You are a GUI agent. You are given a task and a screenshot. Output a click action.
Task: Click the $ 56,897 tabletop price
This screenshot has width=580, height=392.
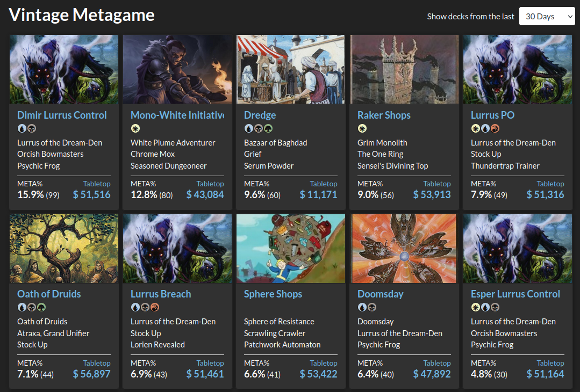[x=91, y=374]
